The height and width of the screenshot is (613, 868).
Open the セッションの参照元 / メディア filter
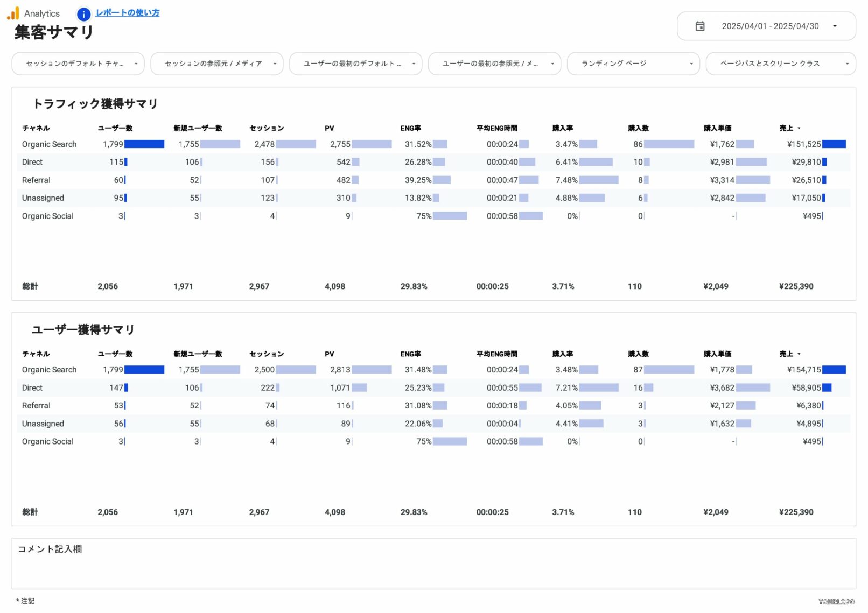216,64
